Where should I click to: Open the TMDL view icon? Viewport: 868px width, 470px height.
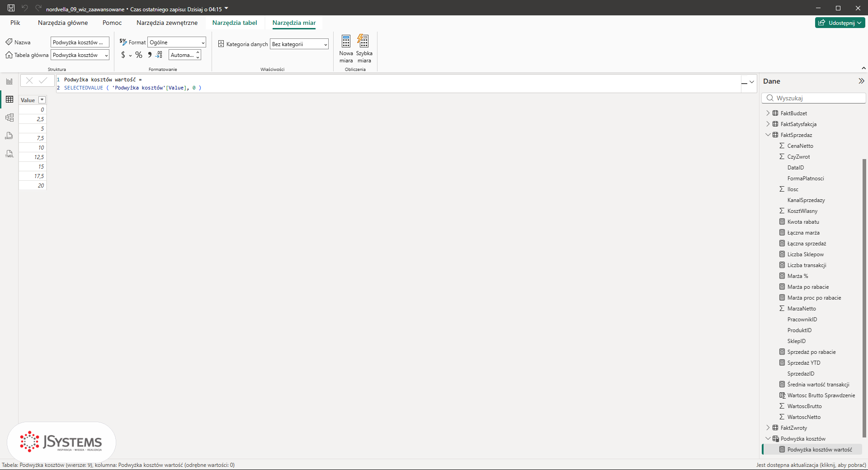click(x=9, y=154)
